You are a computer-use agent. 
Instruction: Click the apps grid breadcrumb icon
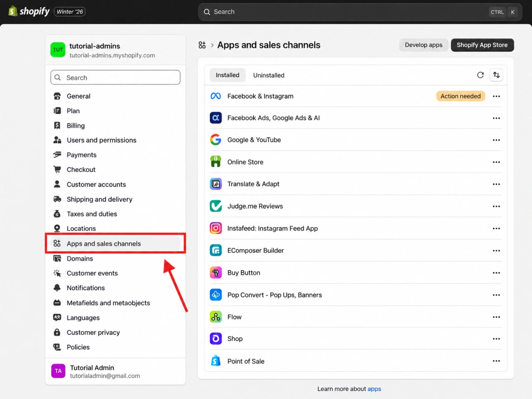coord(202,45)
